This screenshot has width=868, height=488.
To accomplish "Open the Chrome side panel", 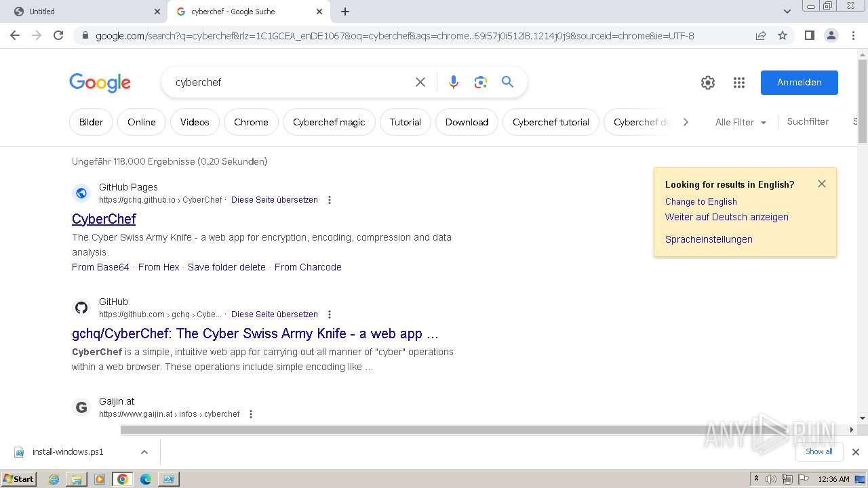I will click(x=809, y=35).
